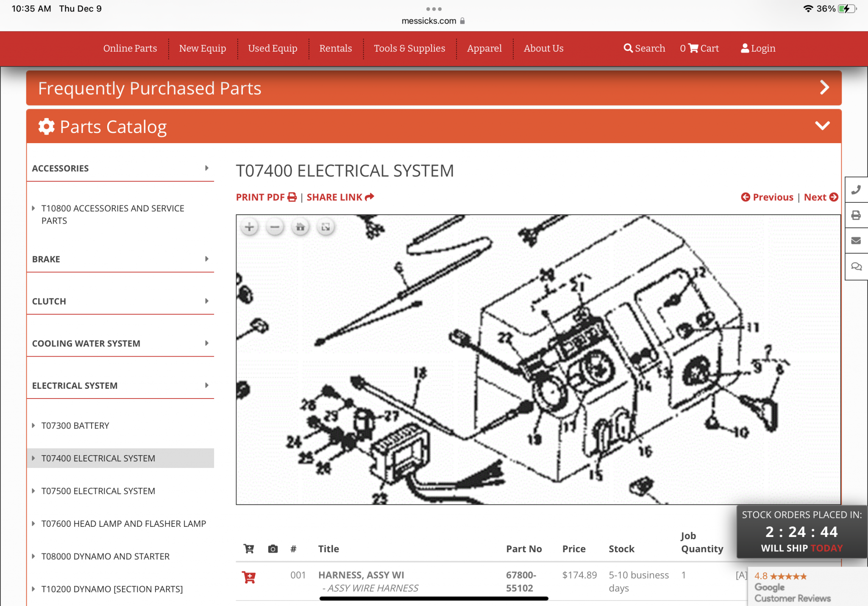Open the Search magnifier in navbar

click(644, 48)
